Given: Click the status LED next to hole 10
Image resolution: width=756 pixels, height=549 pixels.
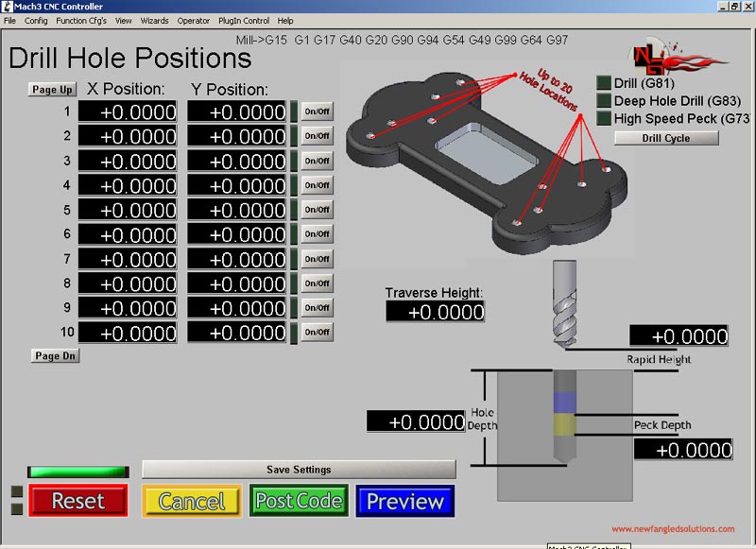Looking at the screenshot, I should pyautogui.click(x=294, y=333).
